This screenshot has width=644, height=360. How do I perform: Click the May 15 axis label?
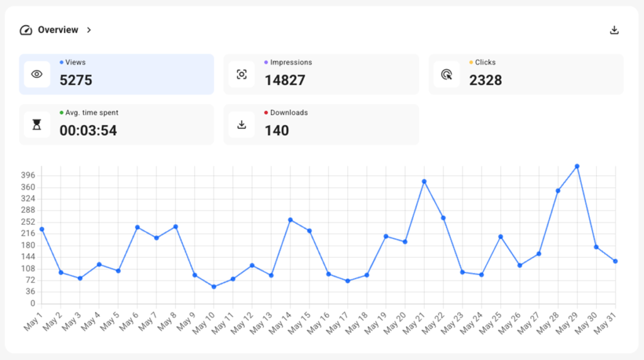point(299,322)
